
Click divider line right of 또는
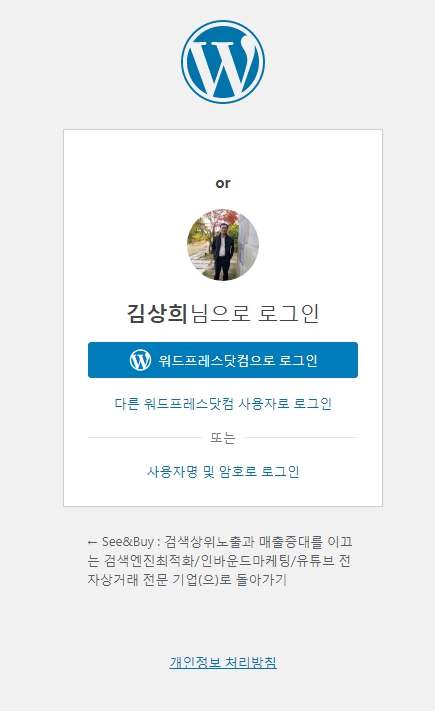tap(301, 438)
